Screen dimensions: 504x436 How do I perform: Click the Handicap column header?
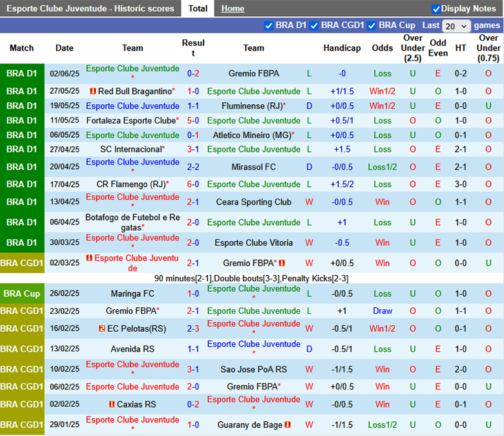coord(342,48)
